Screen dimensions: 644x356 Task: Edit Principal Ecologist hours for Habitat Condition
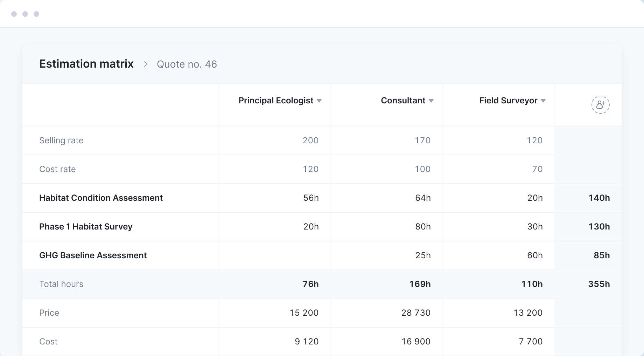[311, 198]
